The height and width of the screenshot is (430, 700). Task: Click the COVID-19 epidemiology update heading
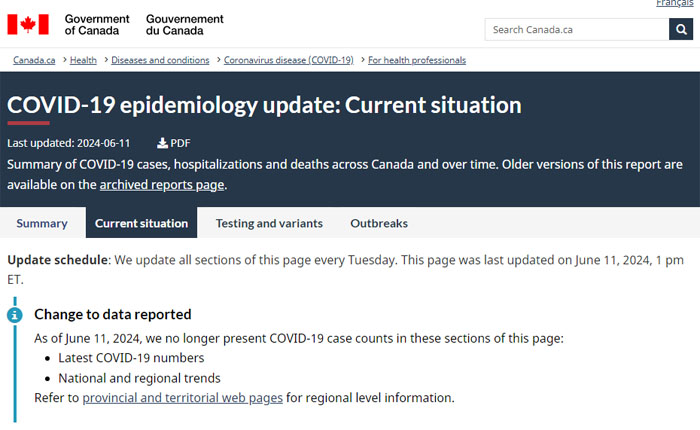pos(264,105)
